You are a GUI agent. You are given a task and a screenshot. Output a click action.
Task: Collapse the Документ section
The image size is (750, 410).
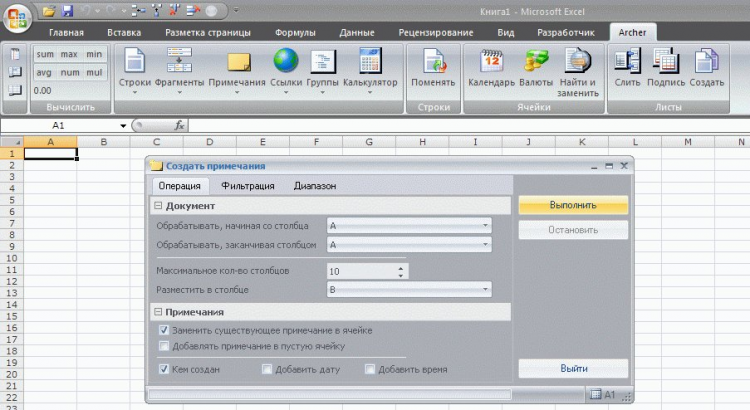tap(158, 206)
